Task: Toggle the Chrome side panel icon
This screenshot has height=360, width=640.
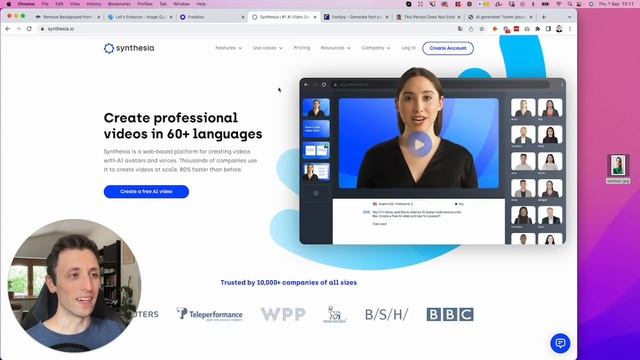Action: (548, 29)
